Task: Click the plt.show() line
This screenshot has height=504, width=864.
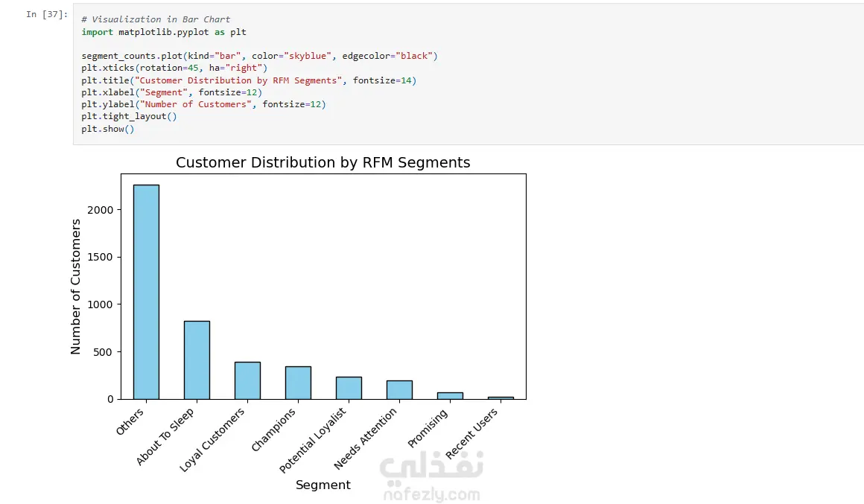Action: 108,129
